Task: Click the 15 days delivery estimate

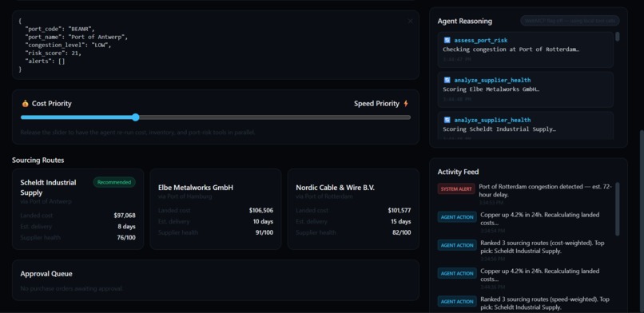Action: 401,221
